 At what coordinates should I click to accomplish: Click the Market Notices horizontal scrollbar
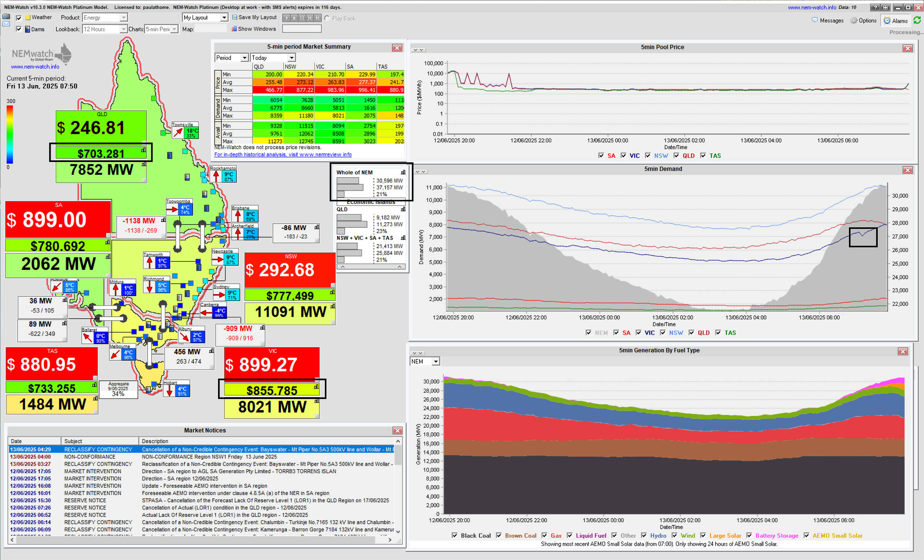[x=201, y=540]
